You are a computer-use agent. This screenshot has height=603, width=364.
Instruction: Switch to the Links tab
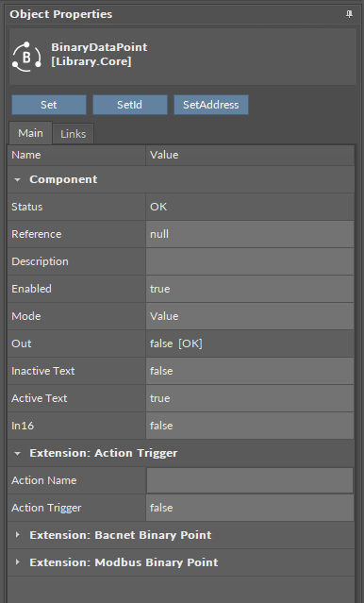tap(73, 134)
